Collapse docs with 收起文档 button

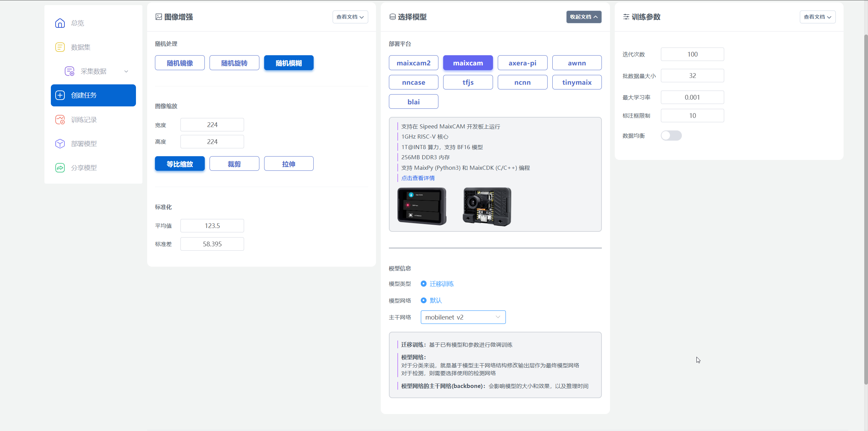point(584,17)
